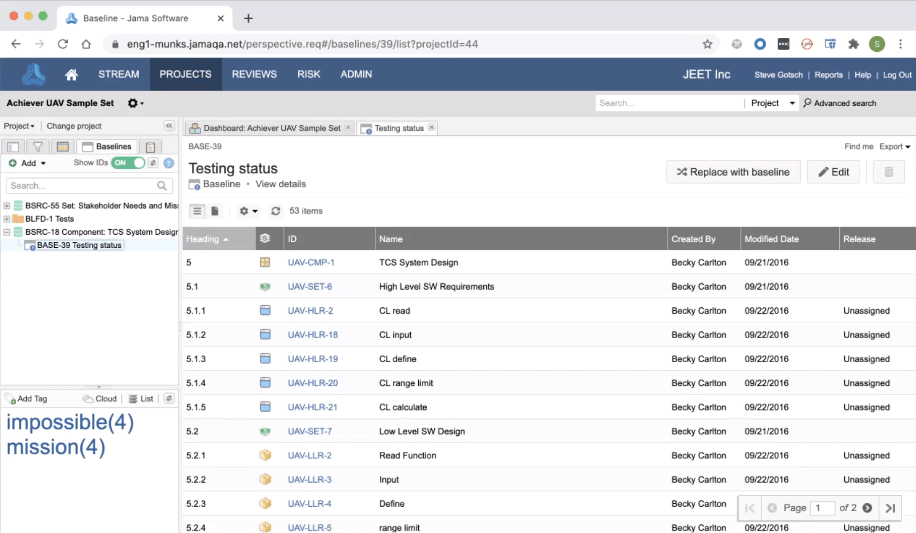Click the Jama home icon
Image resolution: width=916 pixels, height=533 pixels.
click(x=71, y=75)
